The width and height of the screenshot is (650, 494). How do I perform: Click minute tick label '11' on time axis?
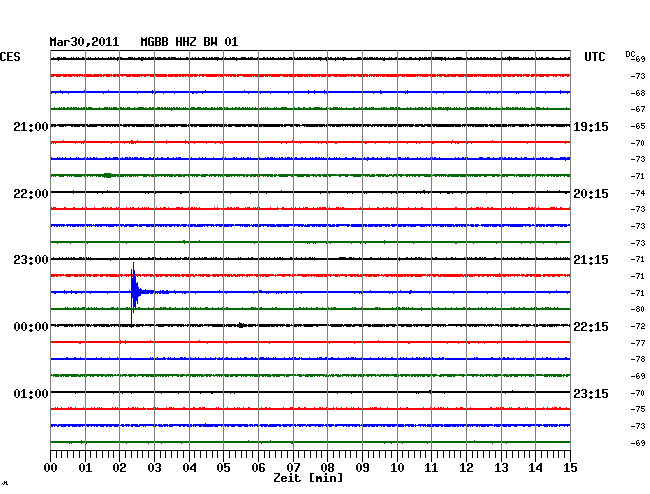pos(432,468)
